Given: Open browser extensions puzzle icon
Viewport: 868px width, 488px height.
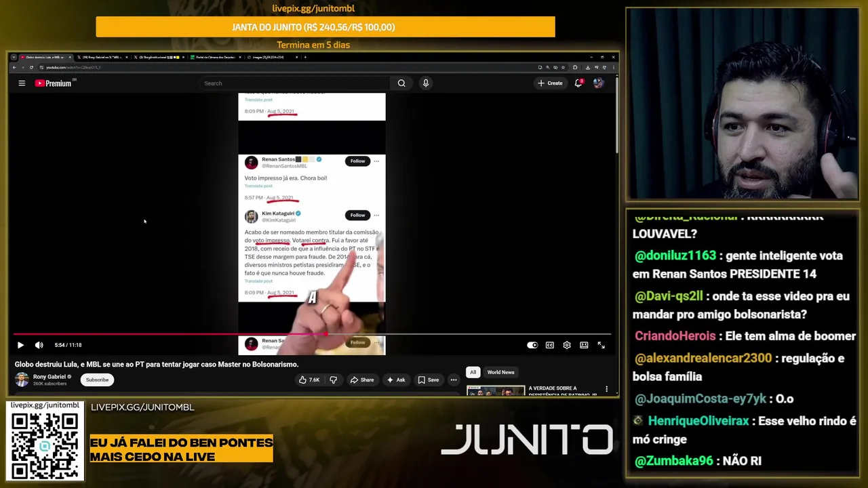Looking at the screenshot, I should click(x=575, y=67).
